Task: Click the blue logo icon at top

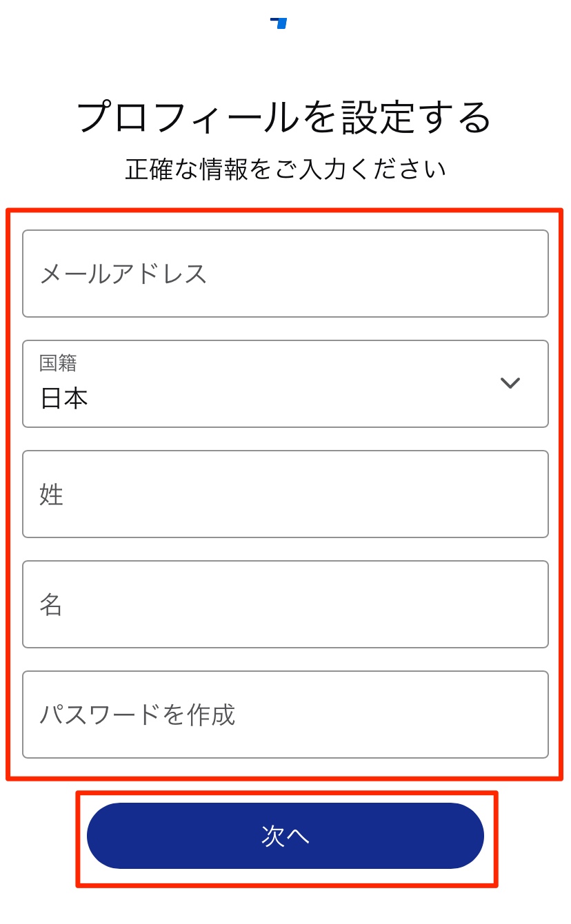Action: click(x=279, y=23)
